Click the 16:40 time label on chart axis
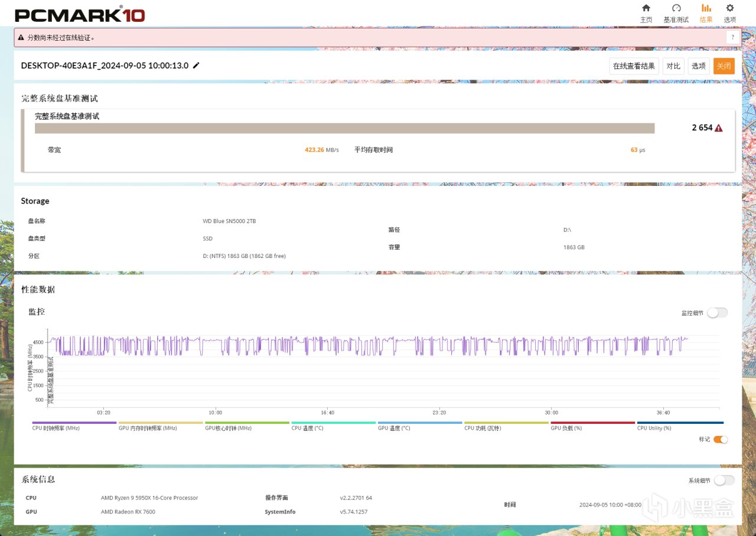Image resolution: width=756 pixels, height=536 pixels. coord(327,413)
